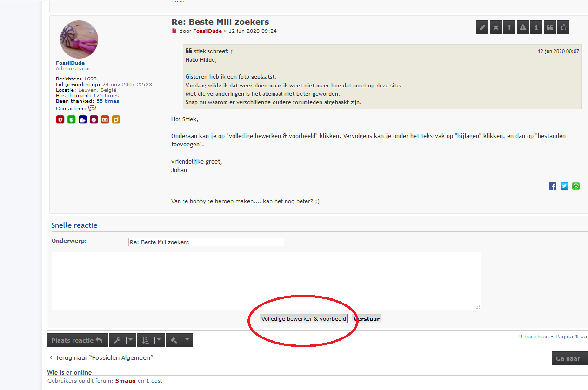
Task: Thank the post with the thumbs up icon
Action: [563, 28]
